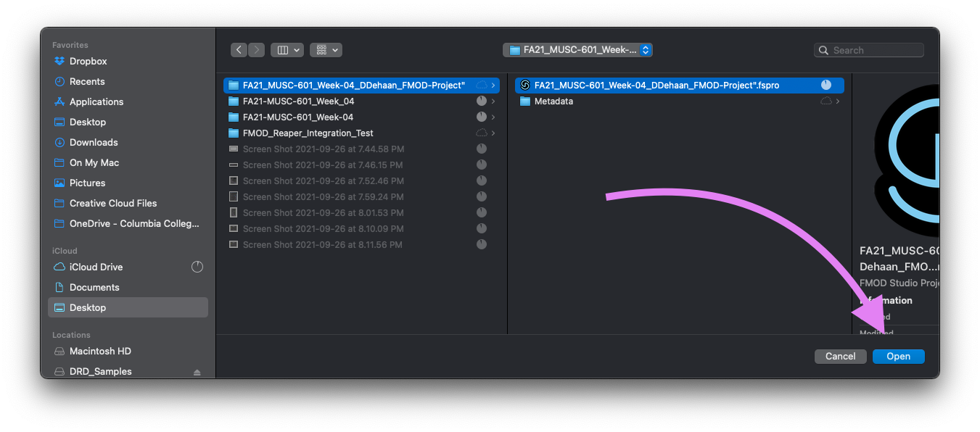Select the .fspro FMOD project file

[x=656, y=86]
